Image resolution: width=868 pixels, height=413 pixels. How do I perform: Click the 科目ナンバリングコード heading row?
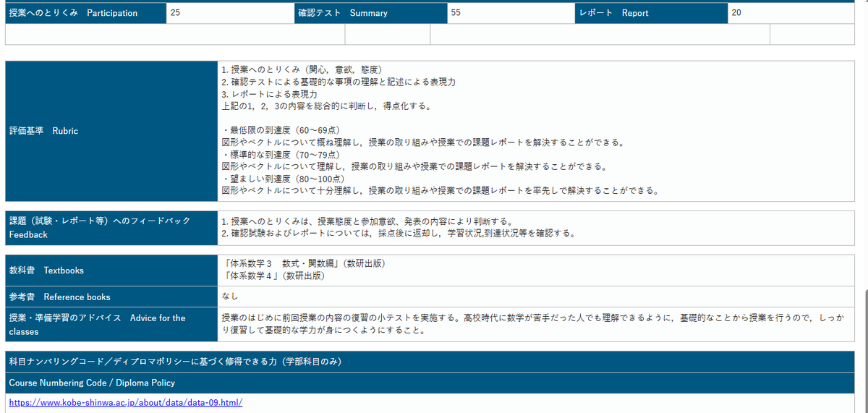[430, 361]
